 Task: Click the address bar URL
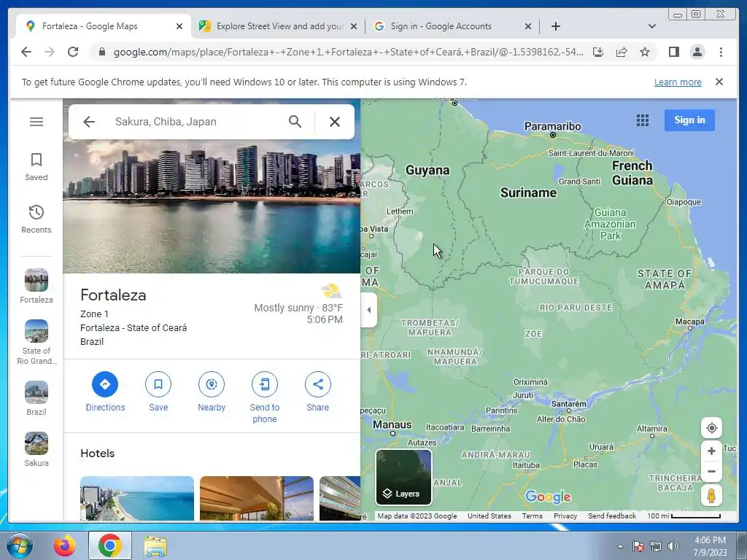point(348,52)
